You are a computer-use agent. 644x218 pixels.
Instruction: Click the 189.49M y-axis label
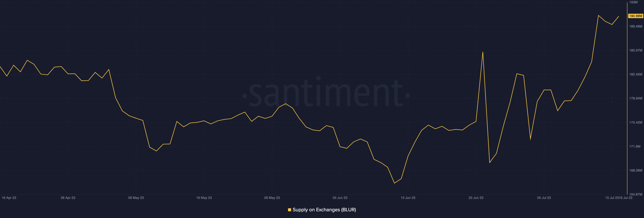pos(636,26)
